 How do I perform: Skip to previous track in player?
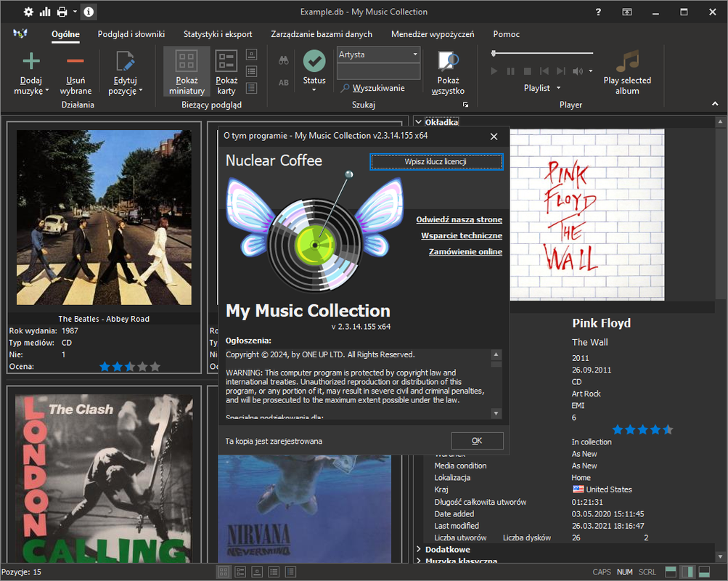[x=544, y=71]
